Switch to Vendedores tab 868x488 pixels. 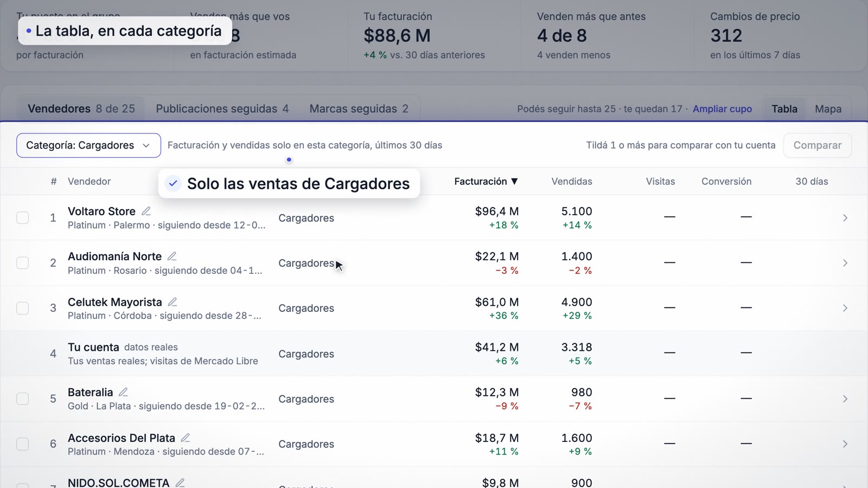(x=81, y=108)
